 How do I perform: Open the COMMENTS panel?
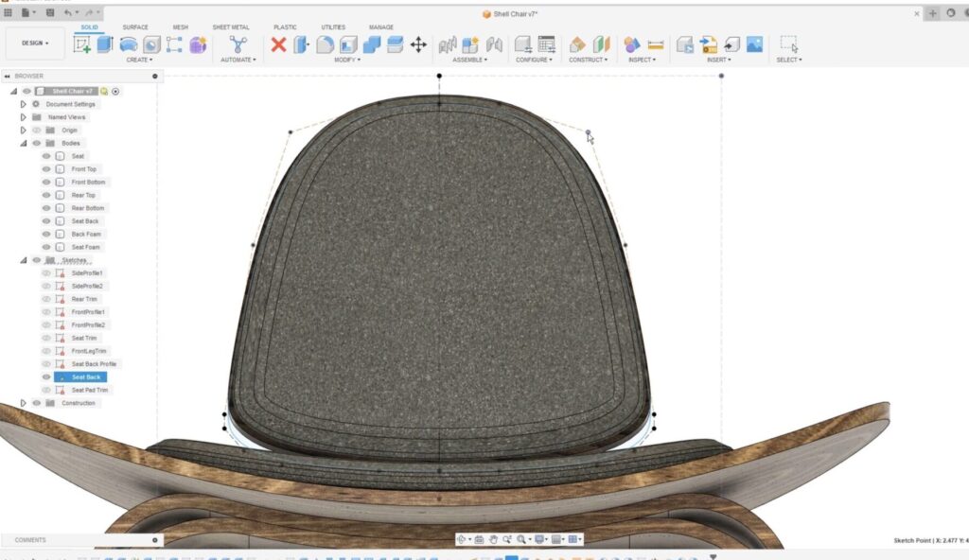click(28, 539)
